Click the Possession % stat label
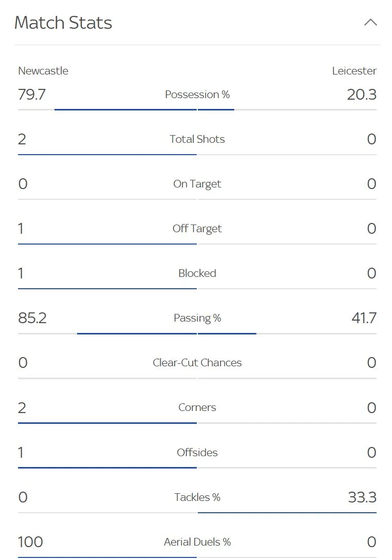This screenshot has width=392, height=560. pyautogui.click(x=197, y=95)
